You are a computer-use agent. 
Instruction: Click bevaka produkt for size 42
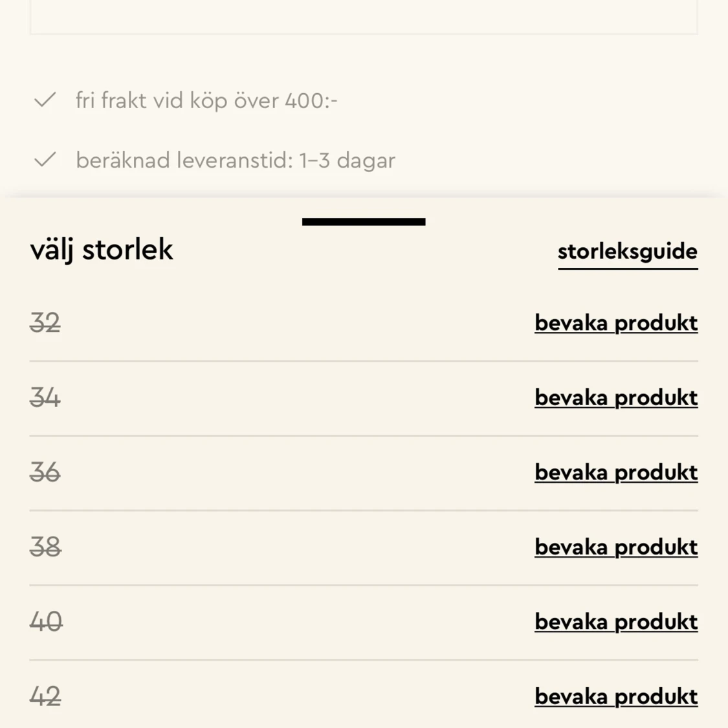coord(615,696)
